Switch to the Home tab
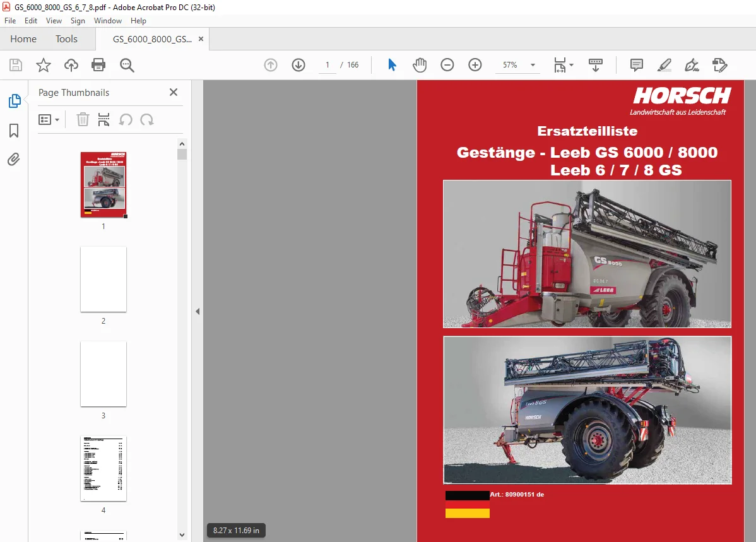 pos(23,39)
